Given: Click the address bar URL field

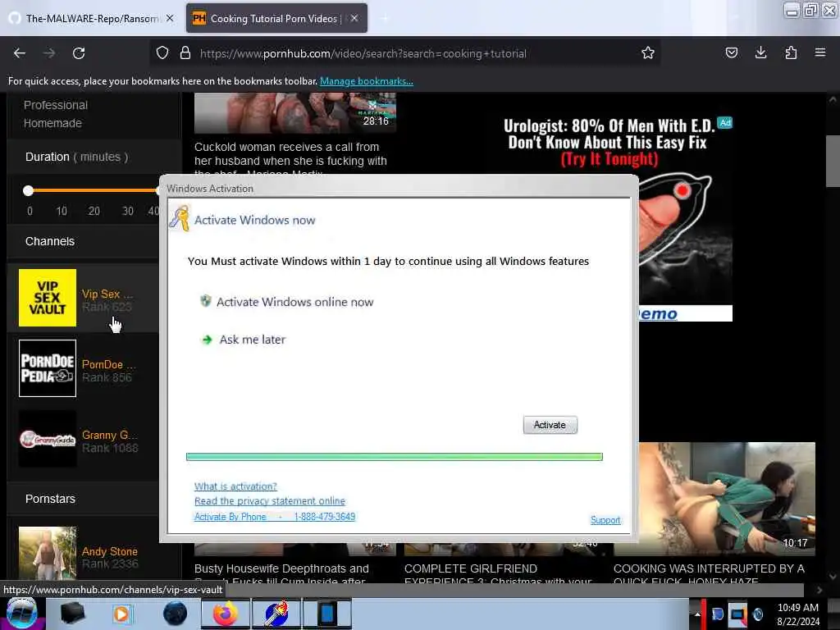Looking at the screenshot, I should (x=407, y=53).
